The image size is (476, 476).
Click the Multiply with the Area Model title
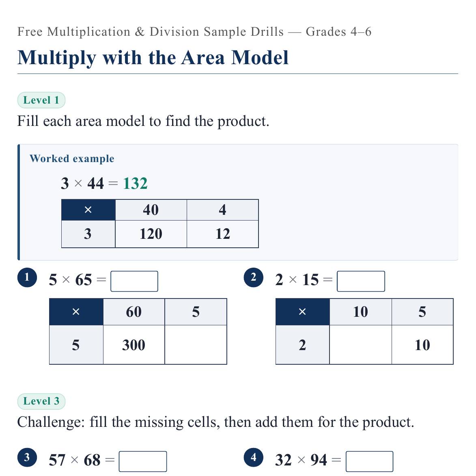click(x=153, y=57)
